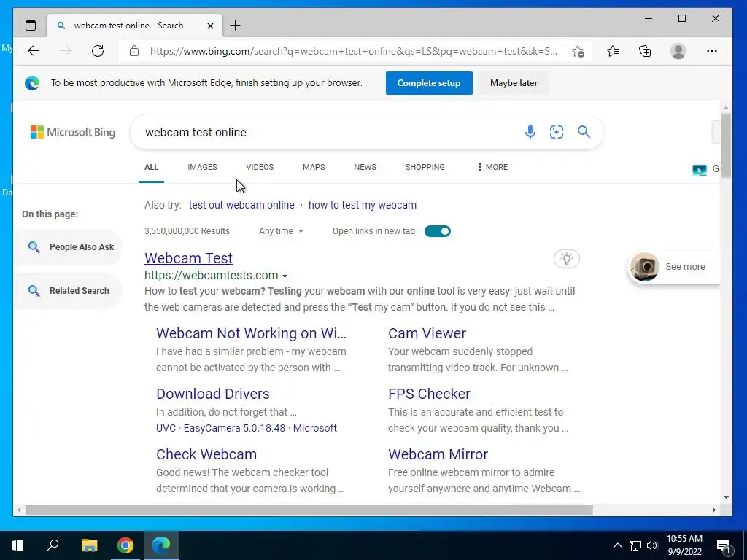
Task: Open the volume control tray icon
Action: click(651, 545)
